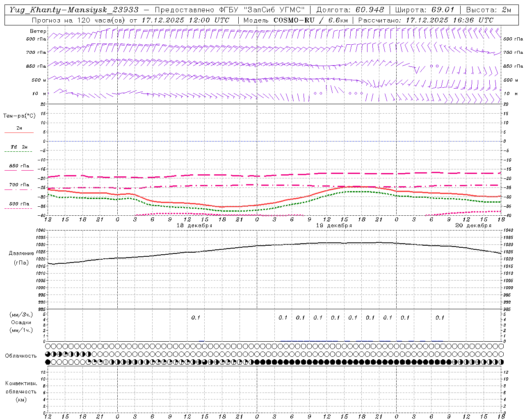The image size is (525, 420).
Task: Select the longitude value Долгота: 60.948
Action: point(350,10)
